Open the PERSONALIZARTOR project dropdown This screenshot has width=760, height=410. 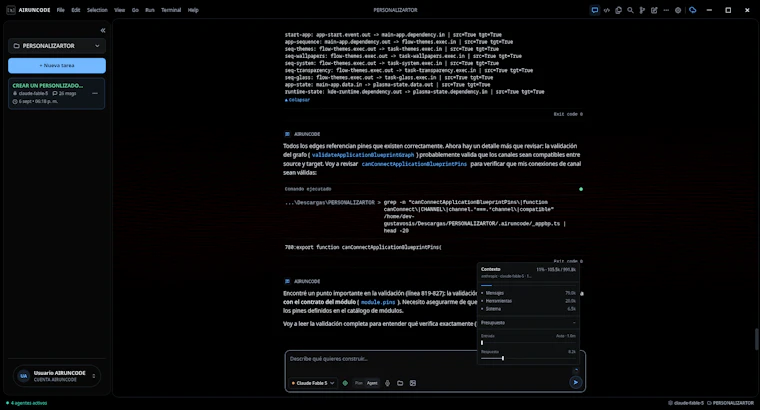57,46
